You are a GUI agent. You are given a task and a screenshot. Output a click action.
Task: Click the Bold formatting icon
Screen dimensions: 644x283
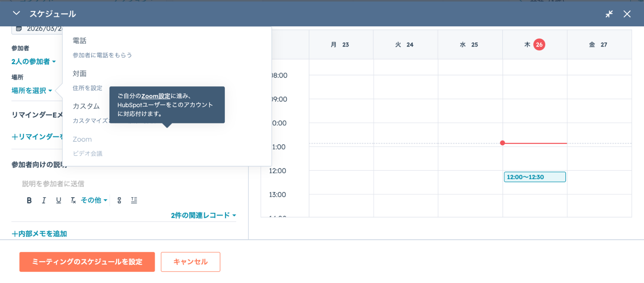pos(29,200)
